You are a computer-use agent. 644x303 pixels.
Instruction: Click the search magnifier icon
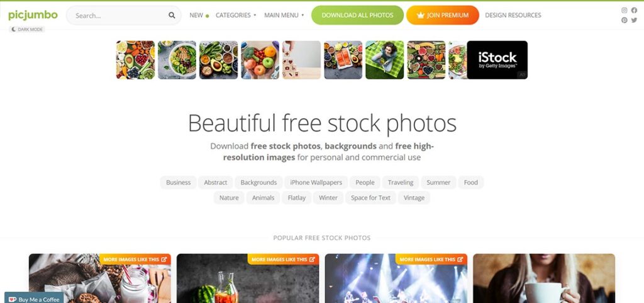coord(172,15)
